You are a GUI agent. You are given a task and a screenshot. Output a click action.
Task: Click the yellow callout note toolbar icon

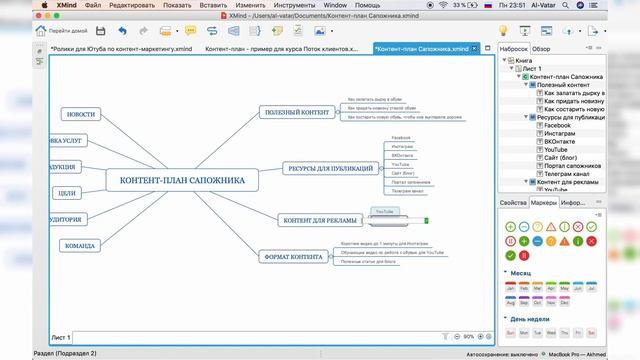[x=190, y=31]
